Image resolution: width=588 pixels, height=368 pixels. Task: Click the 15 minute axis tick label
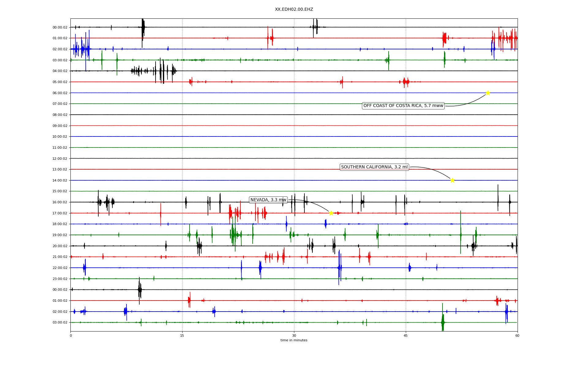[x=182, y=335]
